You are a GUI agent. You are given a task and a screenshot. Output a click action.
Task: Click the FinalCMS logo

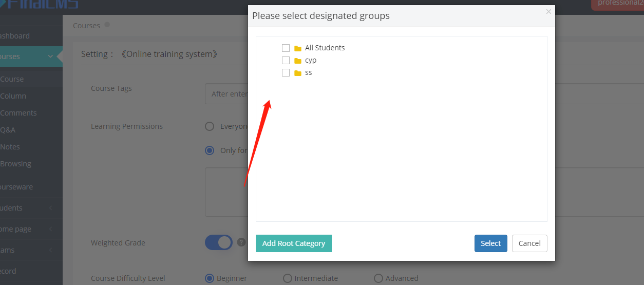[40, 5]
